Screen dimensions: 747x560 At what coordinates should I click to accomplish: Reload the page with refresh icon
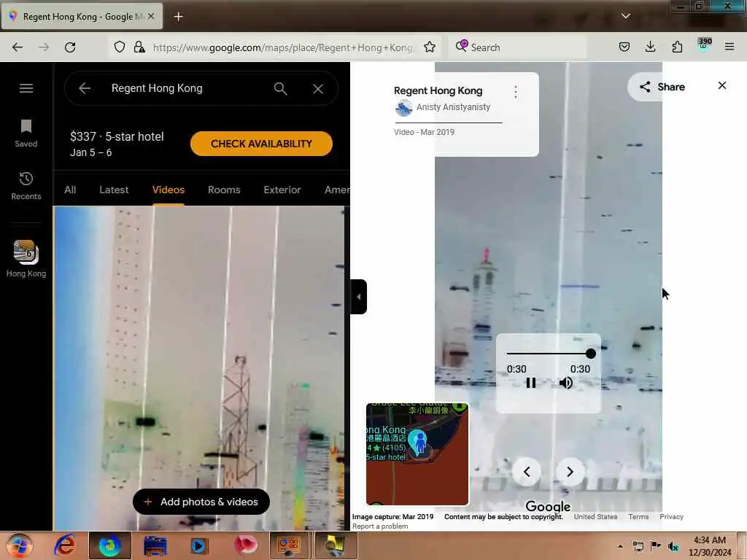coord(70,47)
